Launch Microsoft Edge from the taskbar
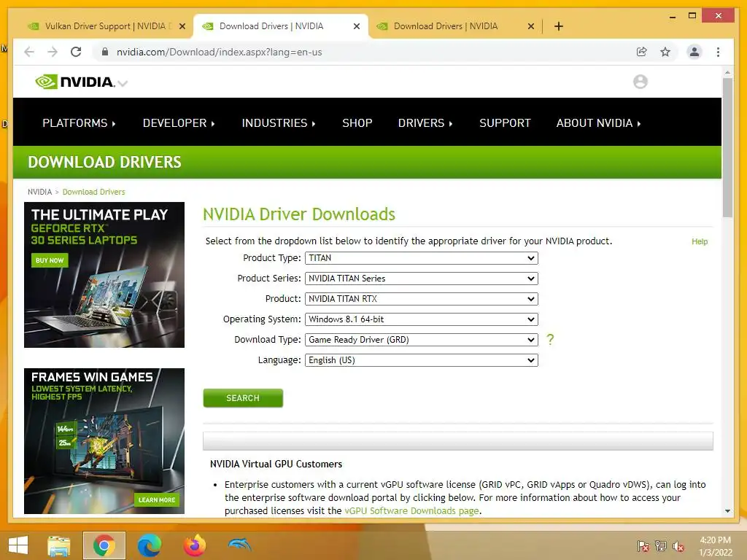Screen dimensions: 747x560 149,545
